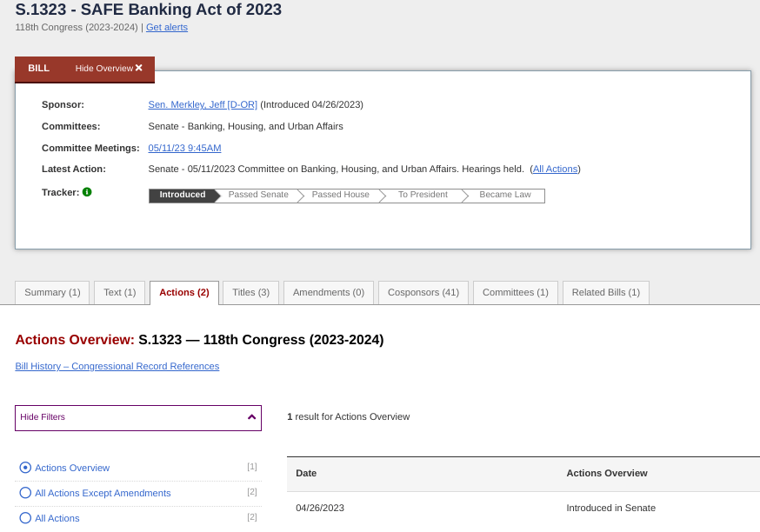This screenshot has width=760, height=532.
Task: Open the Amendments (0) tab
Action: (x=329, y=293)
